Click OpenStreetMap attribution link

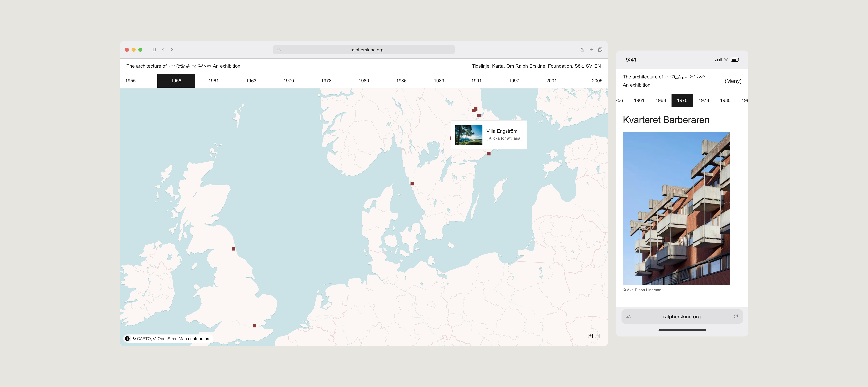tap(172, 339)
